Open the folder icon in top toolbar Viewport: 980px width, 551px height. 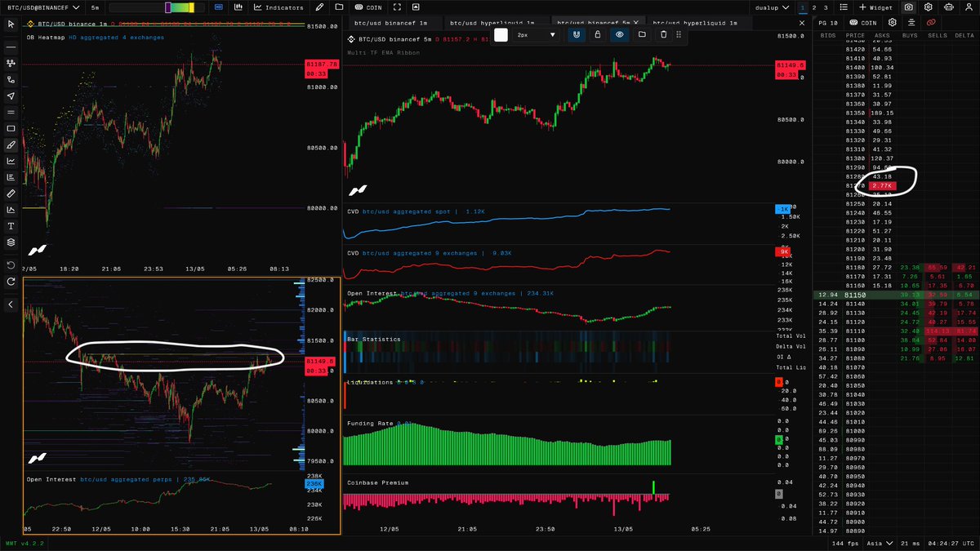coord(338,7)
